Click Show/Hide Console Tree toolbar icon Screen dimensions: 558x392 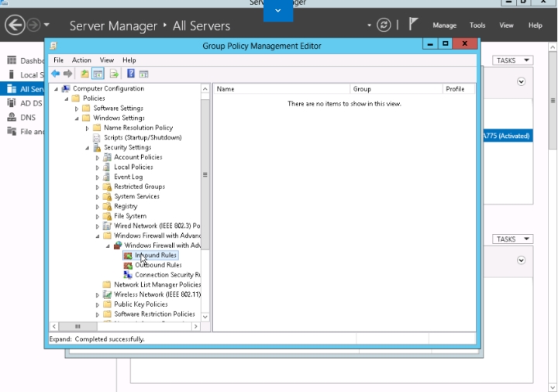(x=98, y=74)
